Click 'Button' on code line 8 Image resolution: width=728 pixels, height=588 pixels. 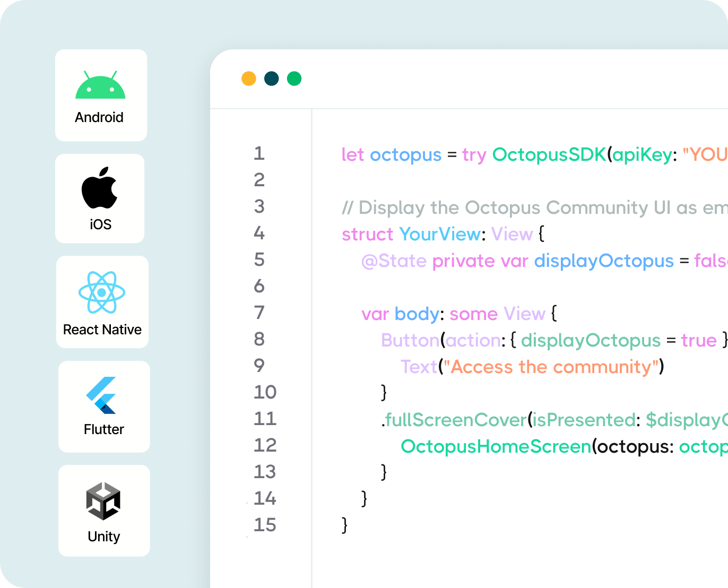tap(410, 340)
